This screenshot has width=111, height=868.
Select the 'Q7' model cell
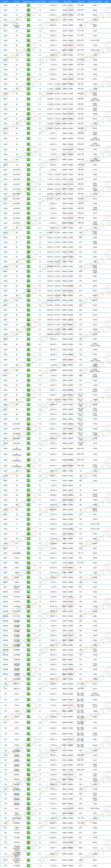tap(17, 519)
